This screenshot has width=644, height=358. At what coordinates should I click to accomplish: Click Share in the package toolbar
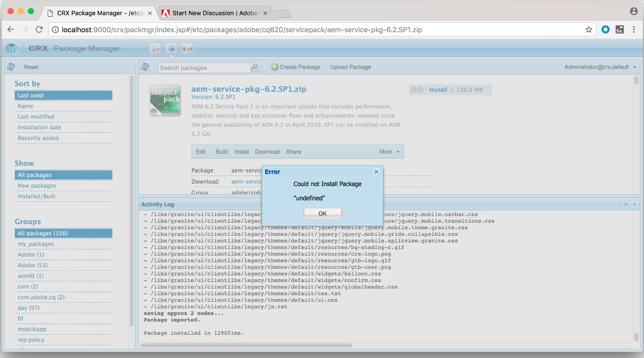293,152
